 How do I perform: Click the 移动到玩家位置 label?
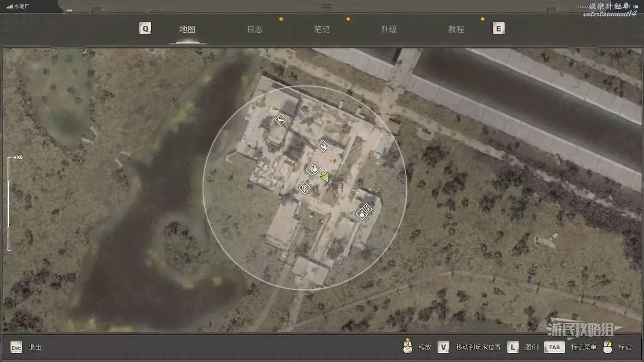pos(478,347)
